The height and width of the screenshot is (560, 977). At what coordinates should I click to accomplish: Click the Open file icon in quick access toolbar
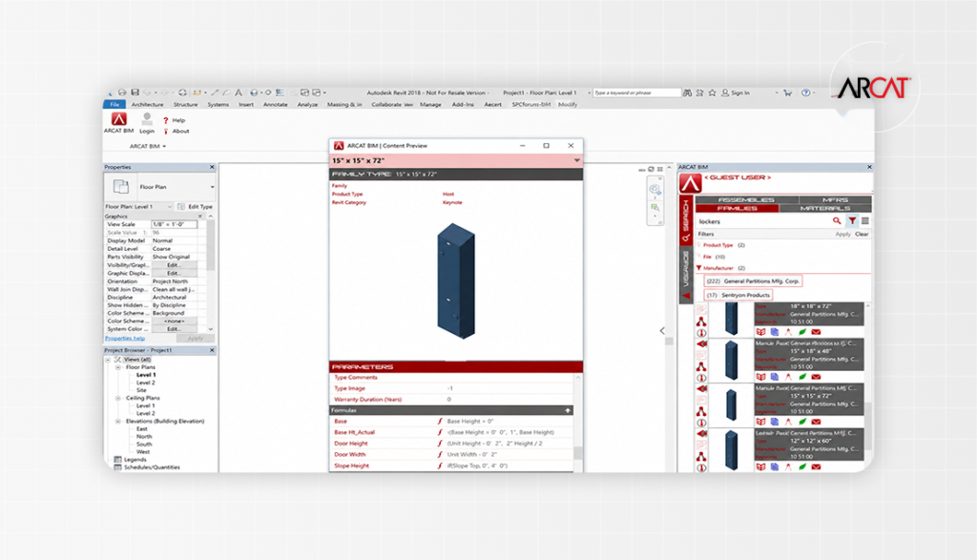tap(122, 93)
